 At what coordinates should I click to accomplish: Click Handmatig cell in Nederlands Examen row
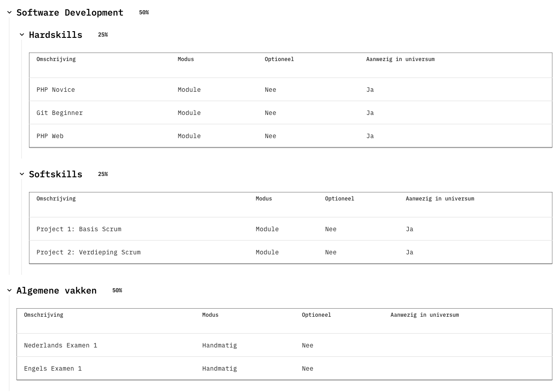(220, 345)
